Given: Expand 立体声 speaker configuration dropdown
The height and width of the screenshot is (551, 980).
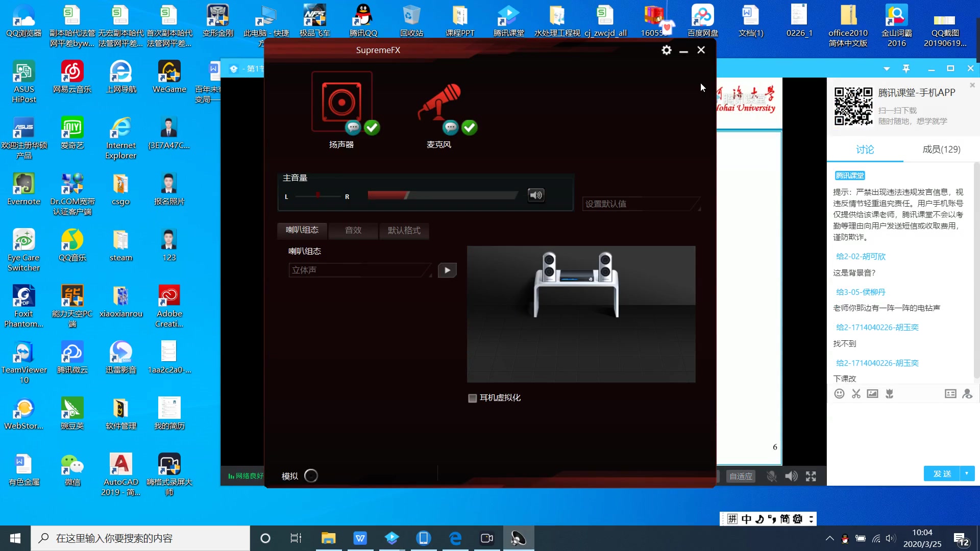Looking at the screenshot, I should [360, 270].
